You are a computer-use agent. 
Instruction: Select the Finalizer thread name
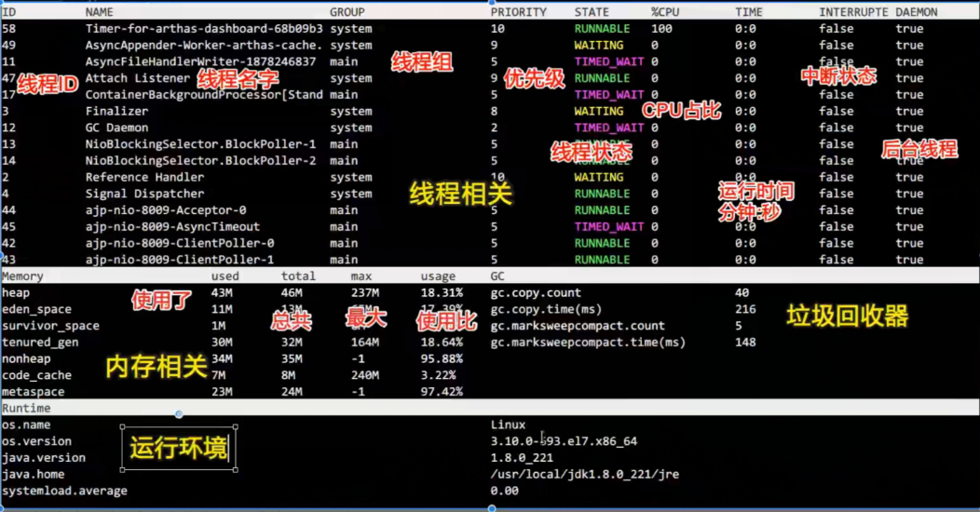point(116,111)
